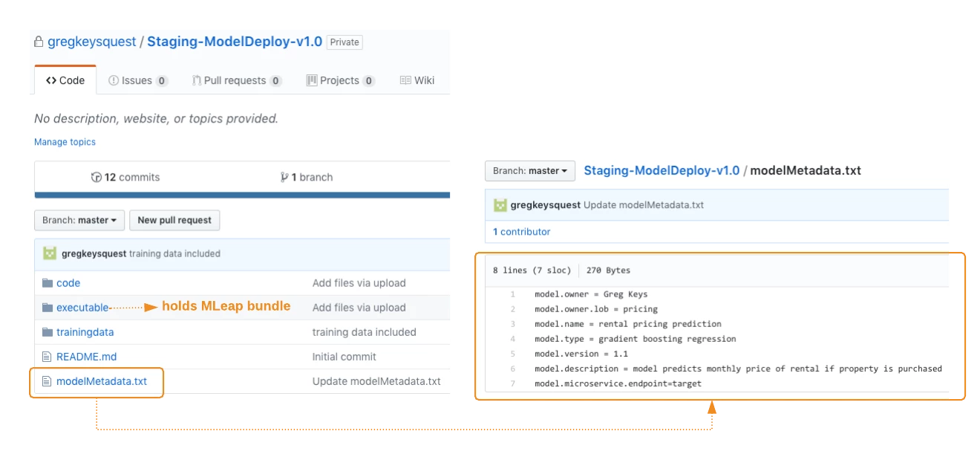Open the executable folder
Viewport: 980px width, 460px height.
point(83,308)
